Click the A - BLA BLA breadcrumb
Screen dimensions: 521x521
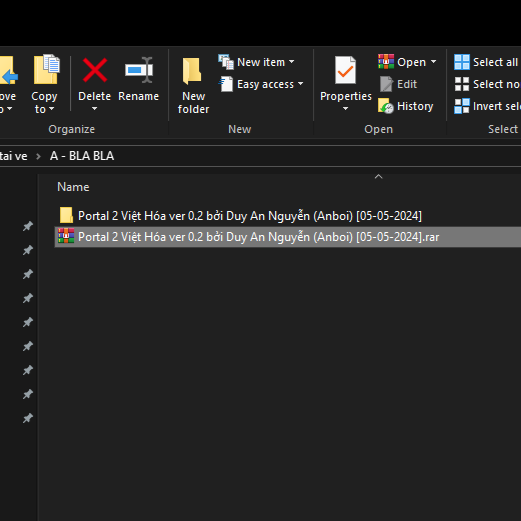pyautogui.click(x=82, y=156)
